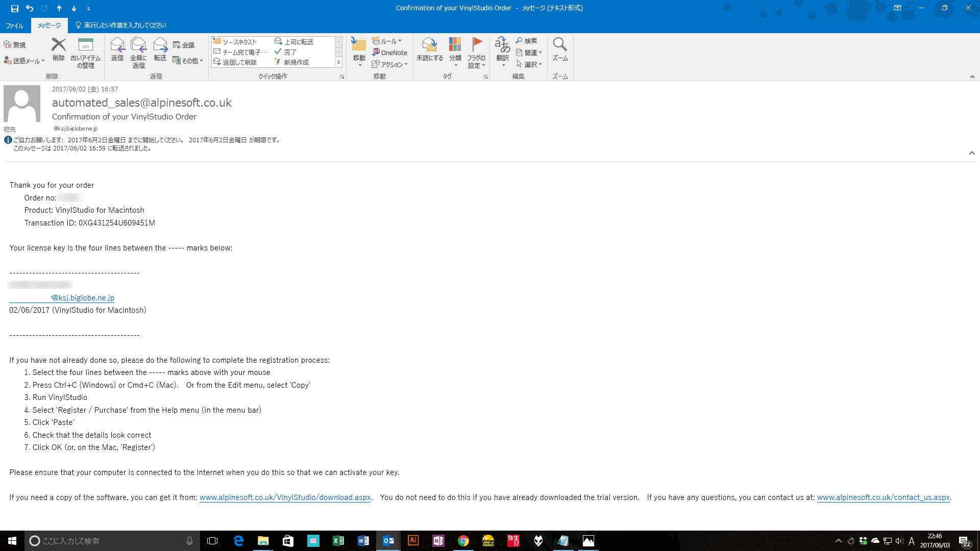
Task: Go to previous item with up arrow
Action: coord(59,8)
